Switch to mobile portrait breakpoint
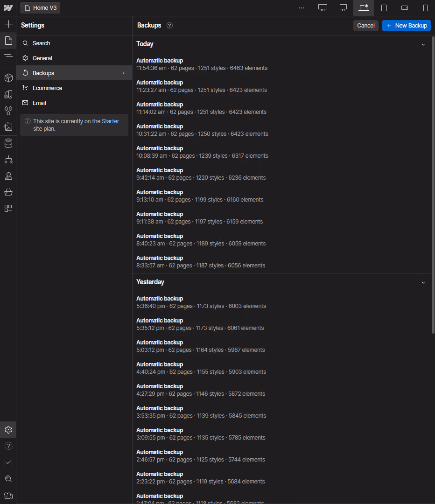This screenshot has width=435, height=504. 425,8
